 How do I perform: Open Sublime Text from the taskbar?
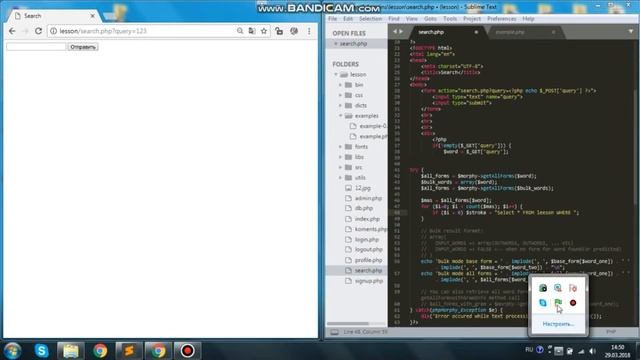[x=129, y=351]
